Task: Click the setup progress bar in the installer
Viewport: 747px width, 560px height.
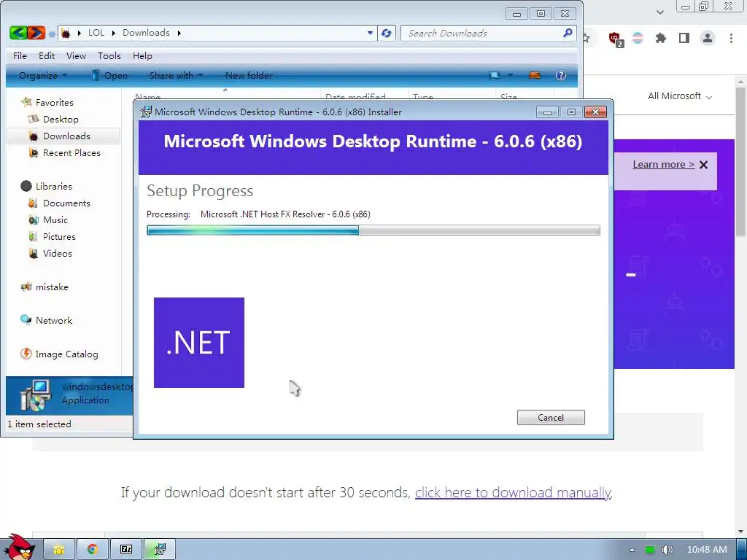Action: [373, 230]
